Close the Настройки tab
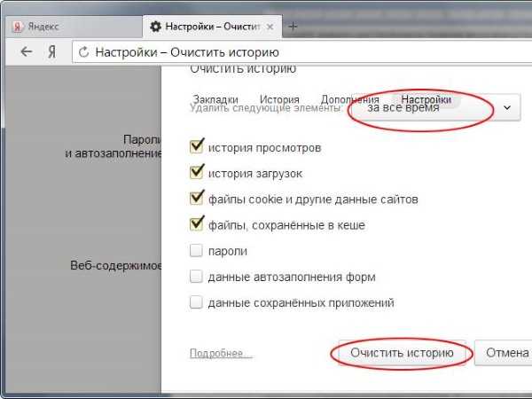This screenshot has width=532, height=399. pos(270,27)
